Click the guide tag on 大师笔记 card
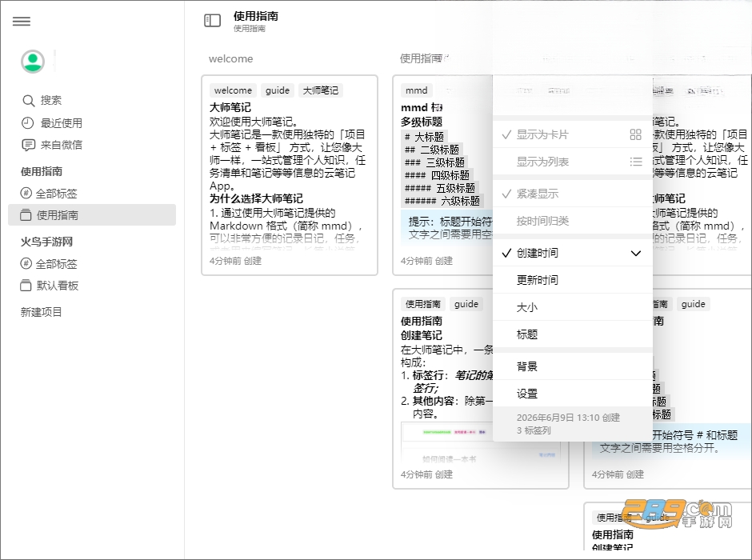This screenshot has height=560, width=752. click(x=278, y=90)
